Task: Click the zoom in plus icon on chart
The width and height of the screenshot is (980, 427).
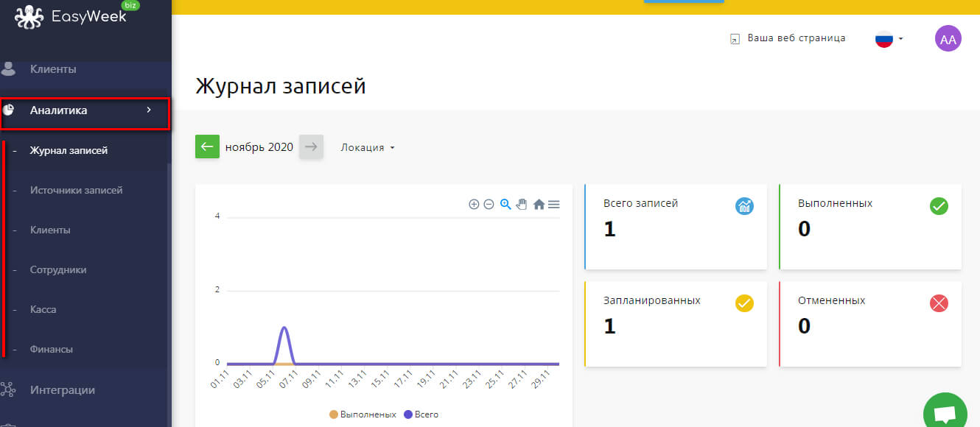Action: (x=474, y=205)
